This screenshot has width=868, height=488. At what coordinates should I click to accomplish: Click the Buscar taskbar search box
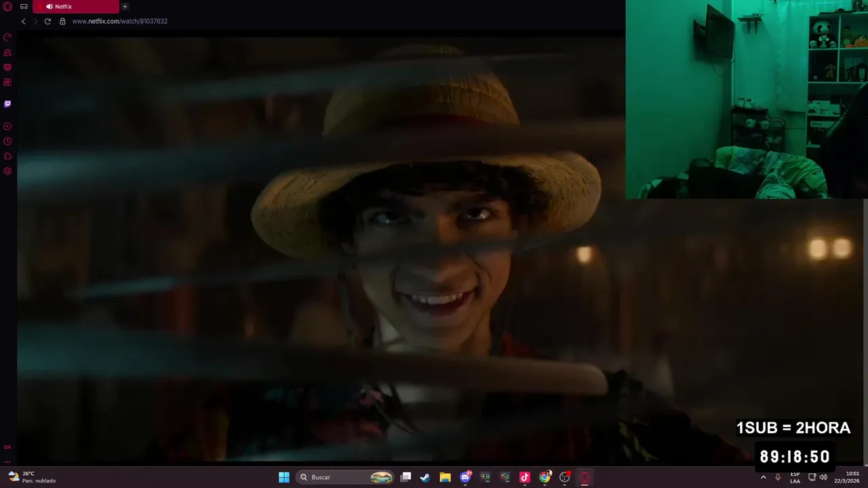click(x=346, y=477)
